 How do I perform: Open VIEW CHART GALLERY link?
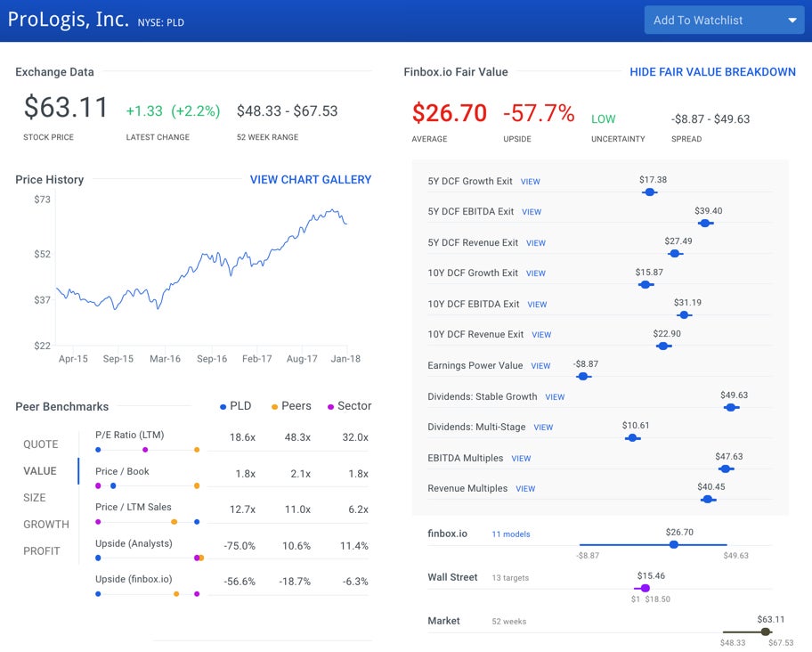pos(311,180)
